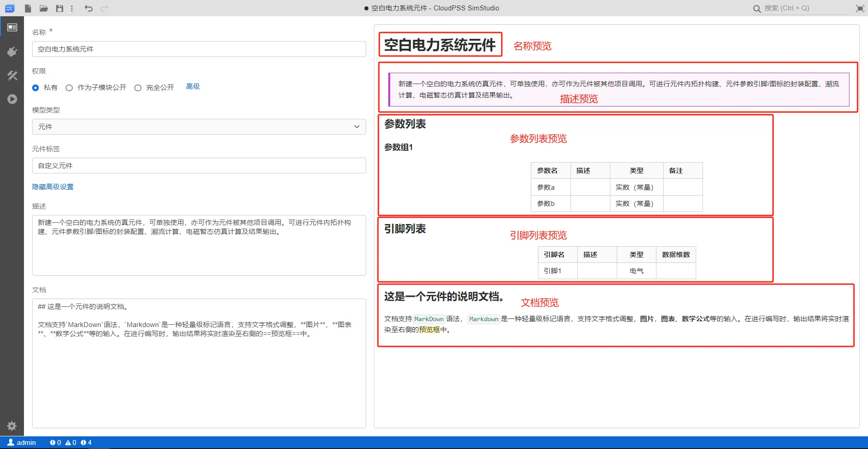Click the highlighted 预览框 text in preview
Screen dimensions: 868x449
point(429,330)
